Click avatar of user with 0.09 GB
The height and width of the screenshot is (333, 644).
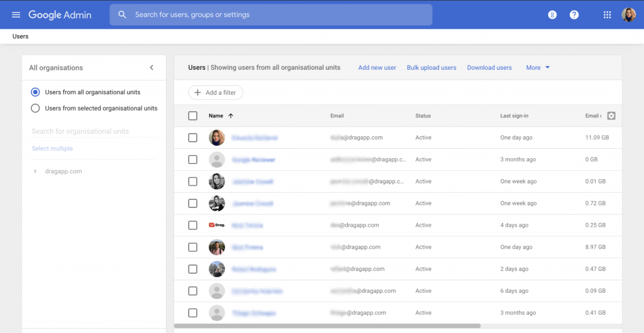tap(217, 291)
